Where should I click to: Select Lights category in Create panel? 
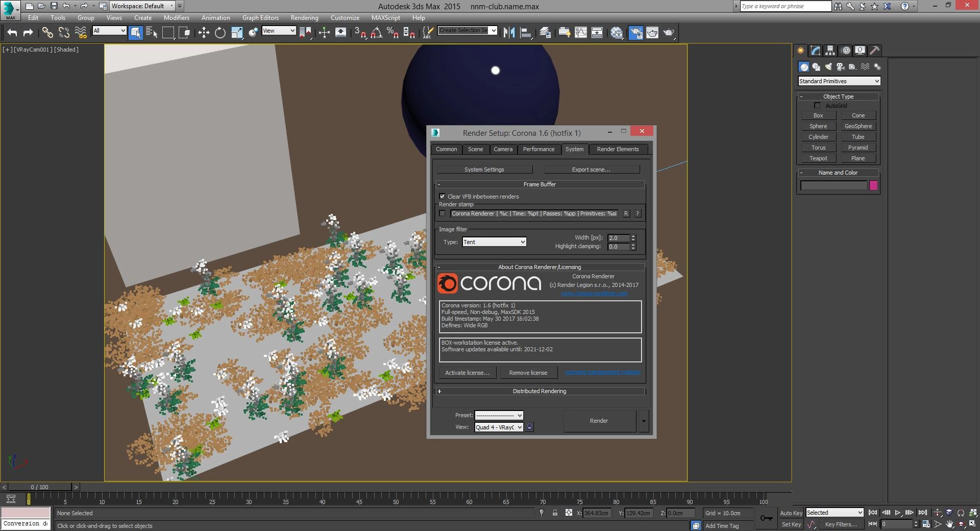pyautogui.click(x=828, y=67)
